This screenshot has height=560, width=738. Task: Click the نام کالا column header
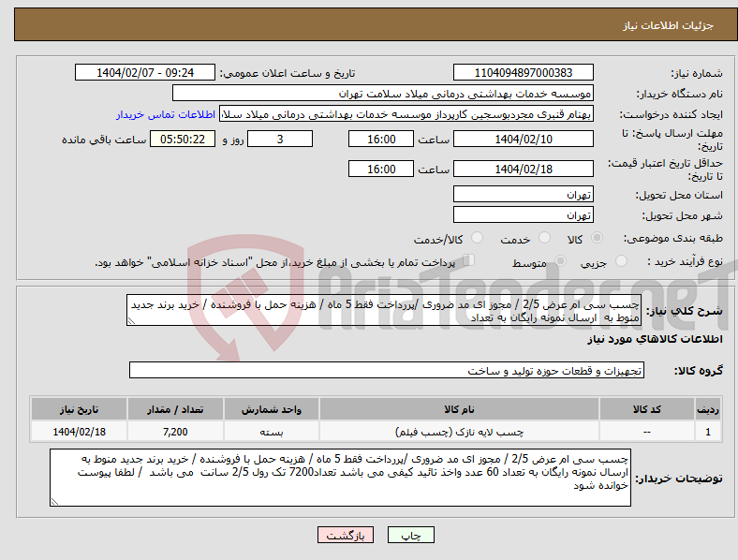pyautogui.click(x=459, y=409)
